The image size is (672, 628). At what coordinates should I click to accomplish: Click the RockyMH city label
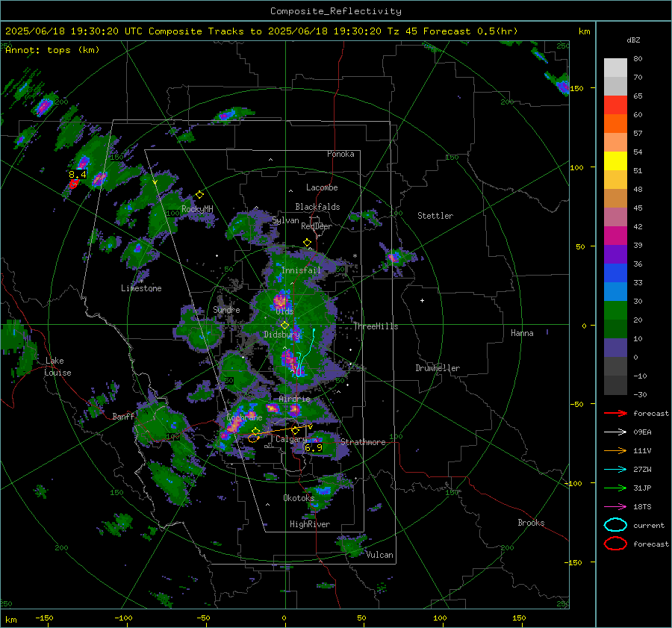click(197, 209)
